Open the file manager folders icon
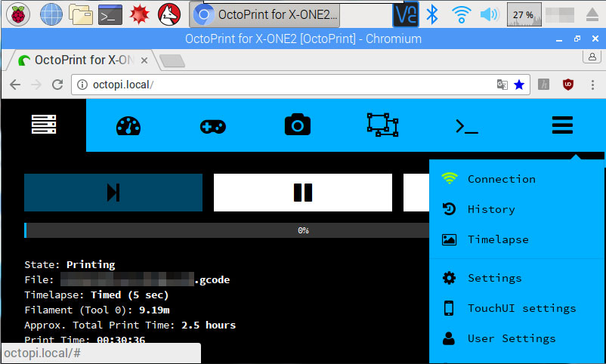Image resolution: width=606 pixels, height=364 pixels. pos(81,14)
